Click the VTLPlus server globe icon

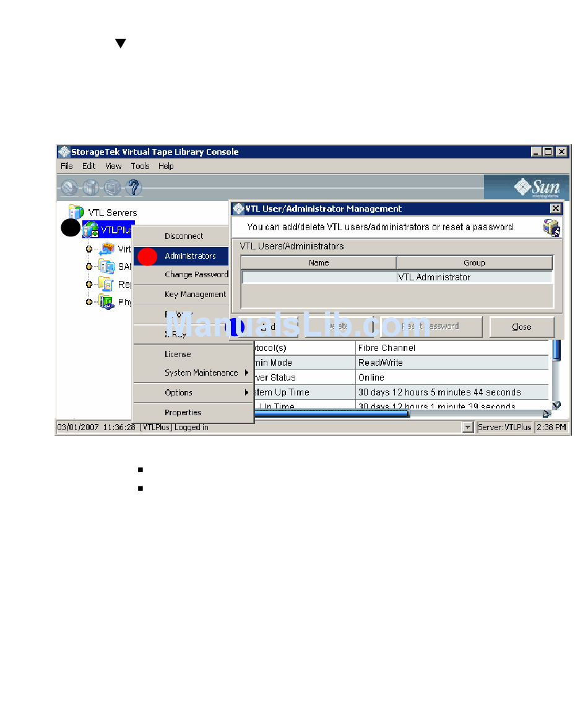click(91, 229)
